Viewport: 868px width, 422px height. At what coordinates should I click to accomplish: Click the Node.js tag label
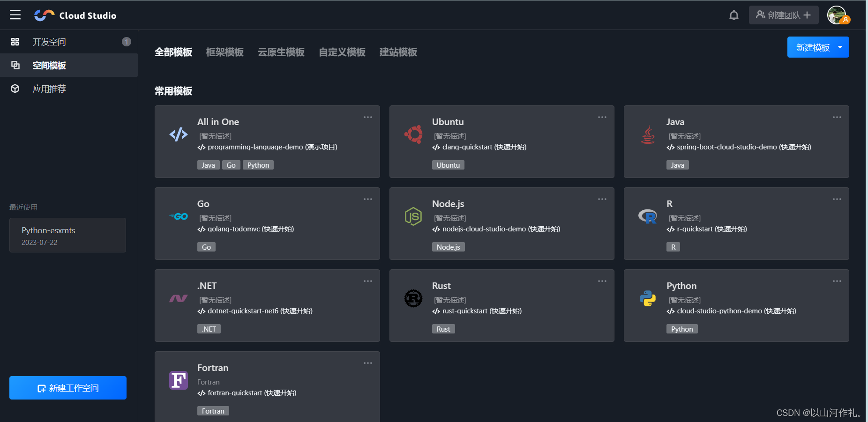[448, 247]
